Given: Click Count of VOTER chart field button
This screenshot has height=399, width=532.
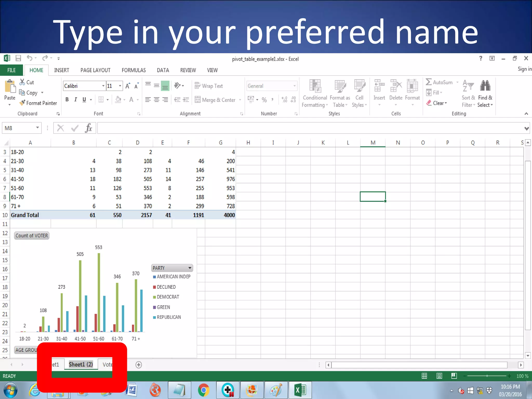Looking at the screenshot, I should point(32,236).
